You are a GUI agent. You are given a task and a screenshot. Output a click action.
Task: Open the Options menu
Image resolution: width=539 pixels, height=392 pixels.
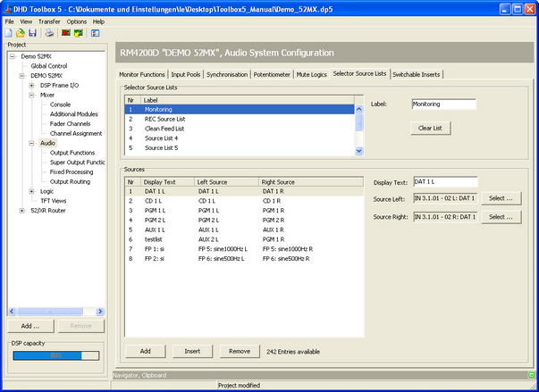coord(76,21)
